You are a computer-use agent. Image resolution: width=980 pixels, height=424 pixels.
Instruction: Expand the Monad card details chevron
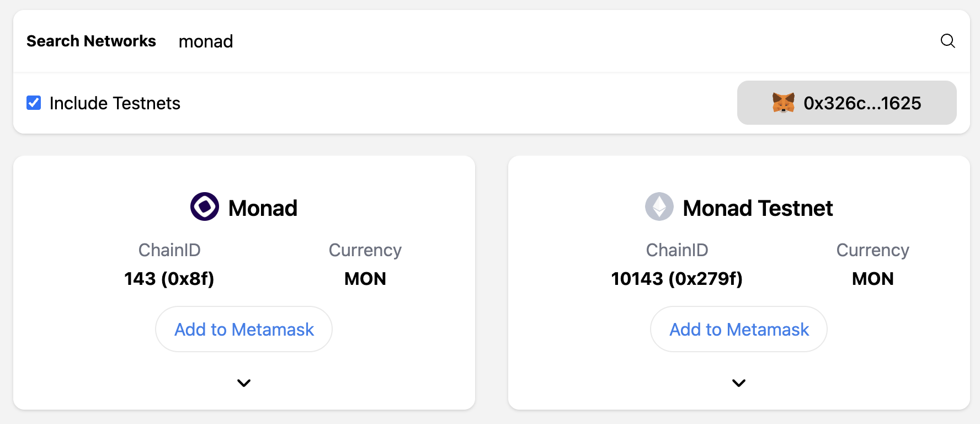[x=244, y=383]
